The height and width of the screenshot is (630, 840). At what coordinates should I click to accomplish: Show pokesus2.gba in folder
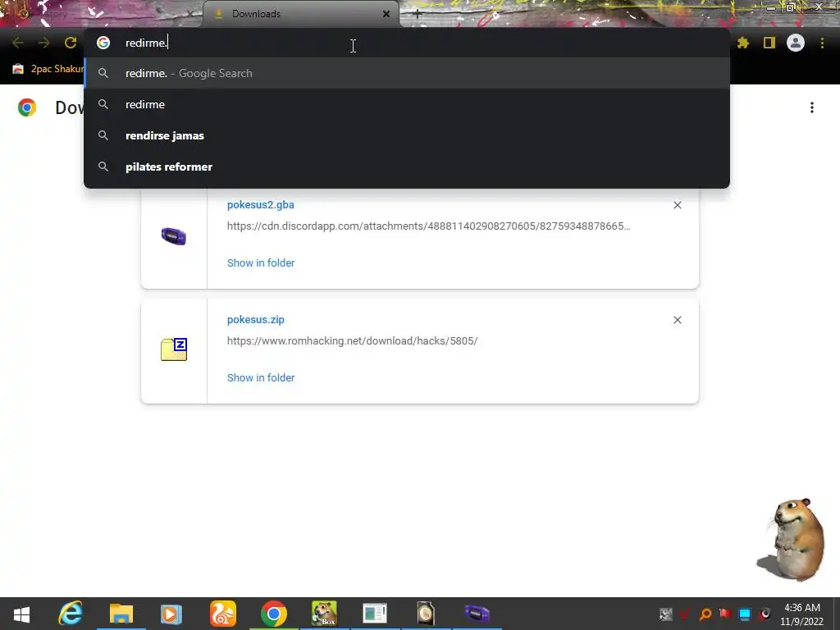pos(261,263)
